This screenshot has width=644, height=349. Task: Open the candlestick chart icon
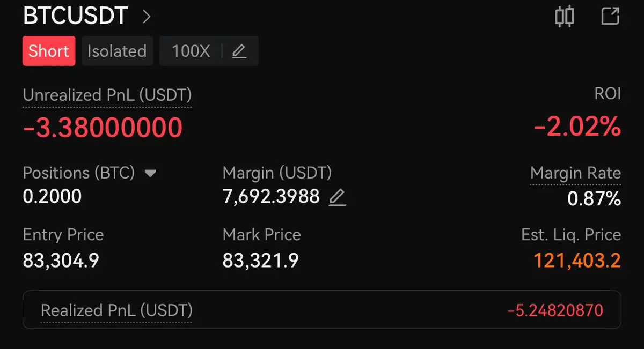pyautogui.click(x=564, y=16)
